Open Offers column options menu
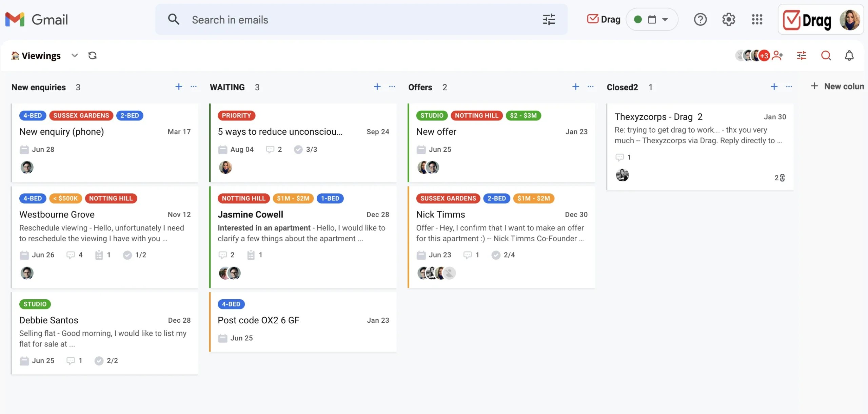The width and height of the screenshot is (868, 414). coord(591,87)
